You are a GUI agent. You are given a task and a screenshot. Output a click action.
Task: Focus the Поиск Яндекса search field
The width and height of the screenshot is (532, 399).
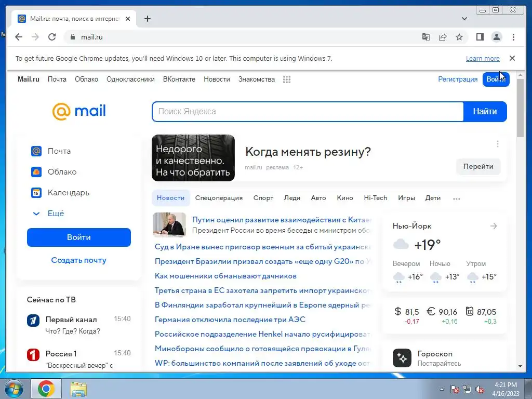coord(308,112)
